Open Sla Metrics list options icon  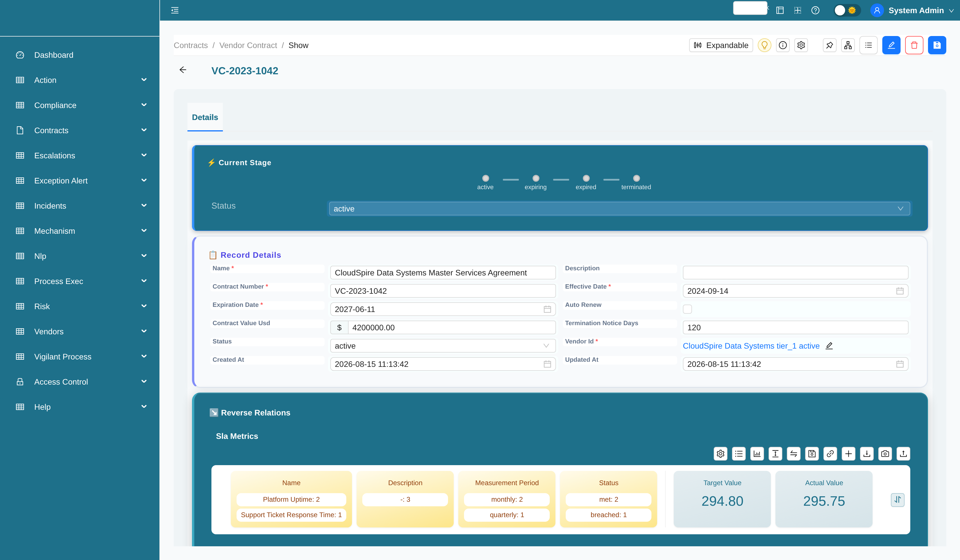coord(739,454)
